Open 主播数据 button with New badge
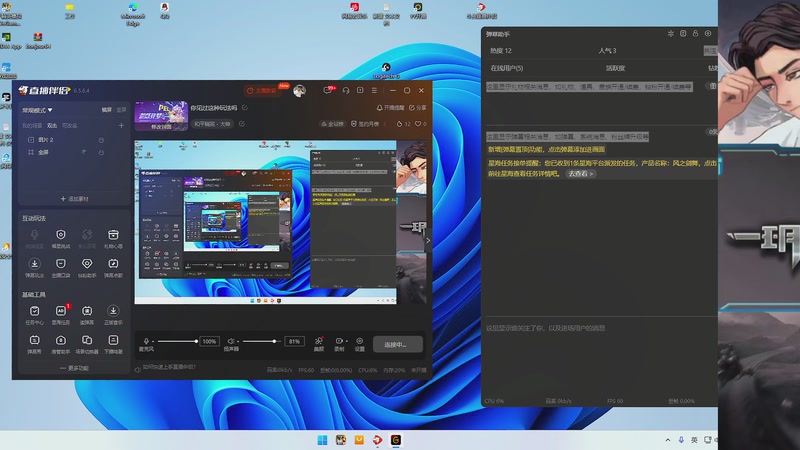 point(262,90)
